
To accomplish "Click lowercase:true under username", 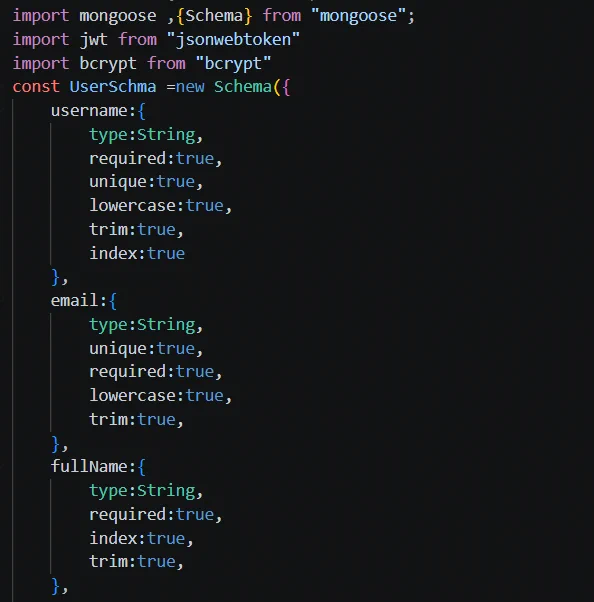I will pos(156,206).
